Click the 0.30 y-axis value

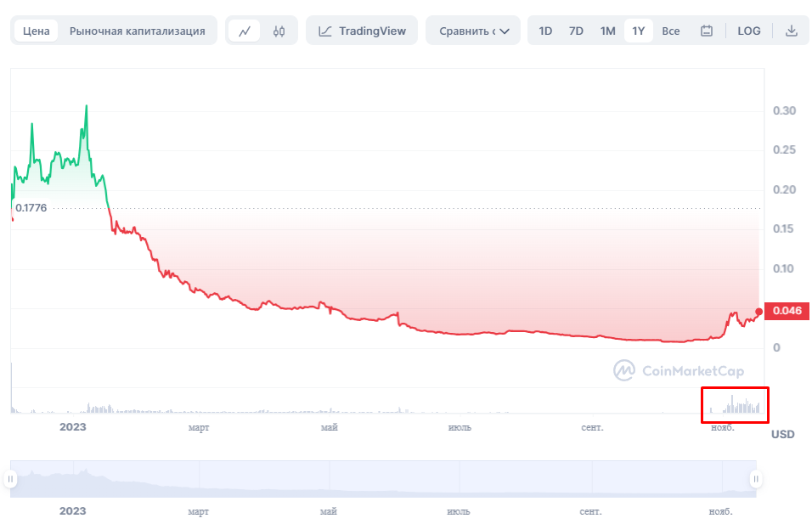[784, 110]
